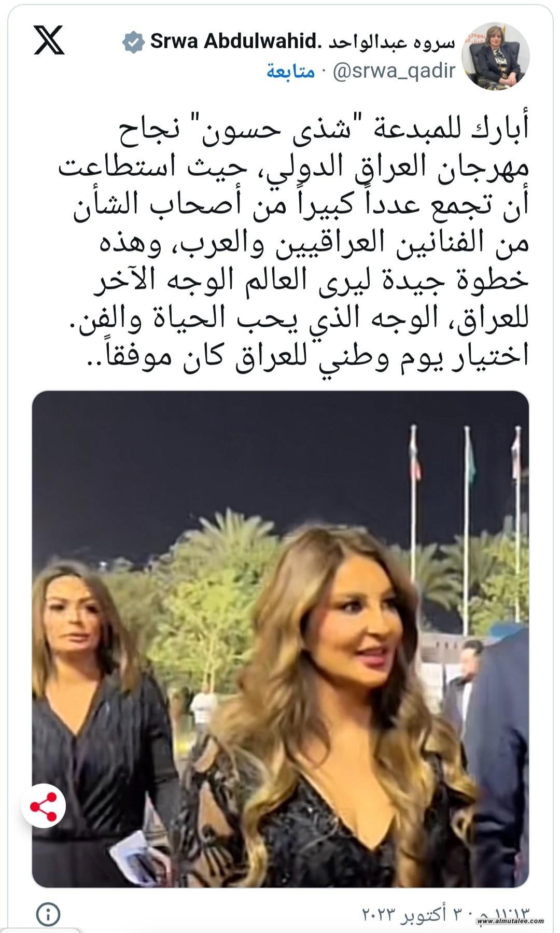Image resolution: width=560 pixels, height=933 pixels.
Task: Open Srwa Abdulwahid's profile picture
Action: pyautogui.click(x=496, y=56)
